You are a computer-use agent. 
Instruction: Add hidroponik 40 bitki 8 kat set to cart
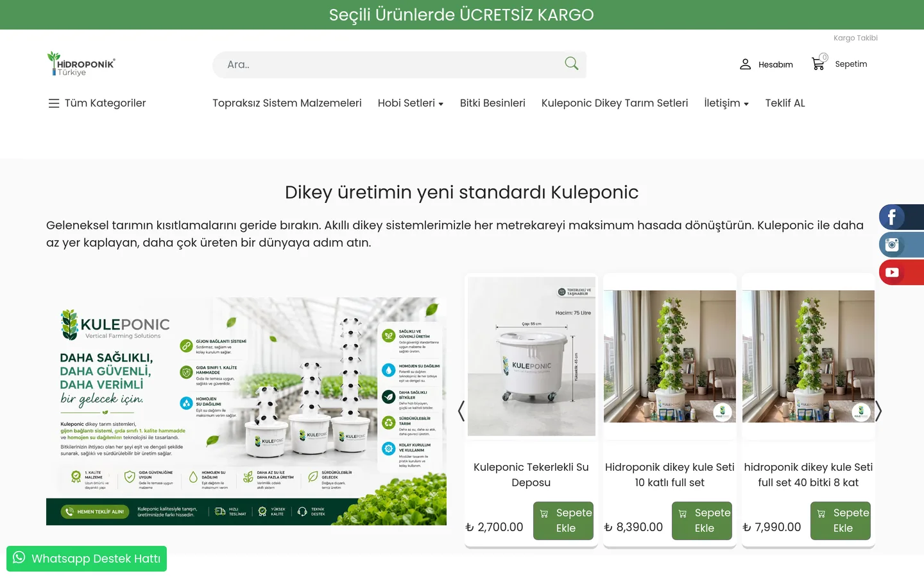[x=841, y=521]
